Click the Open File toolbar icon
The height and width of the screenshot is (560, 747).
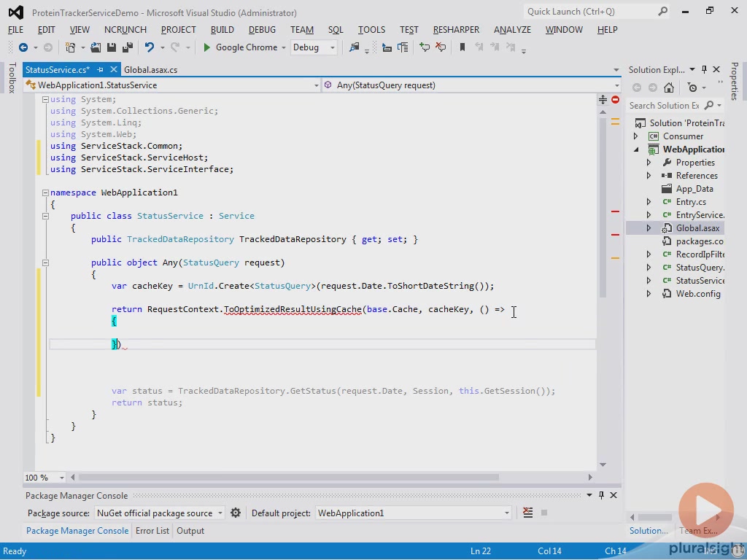[x=96, y=47]
